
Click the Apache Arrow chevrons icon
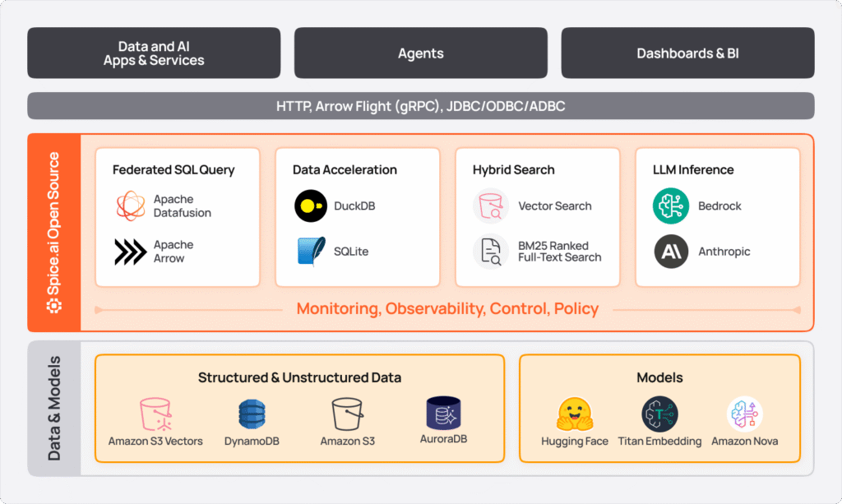pyautogui.click(x=131, y=252)
